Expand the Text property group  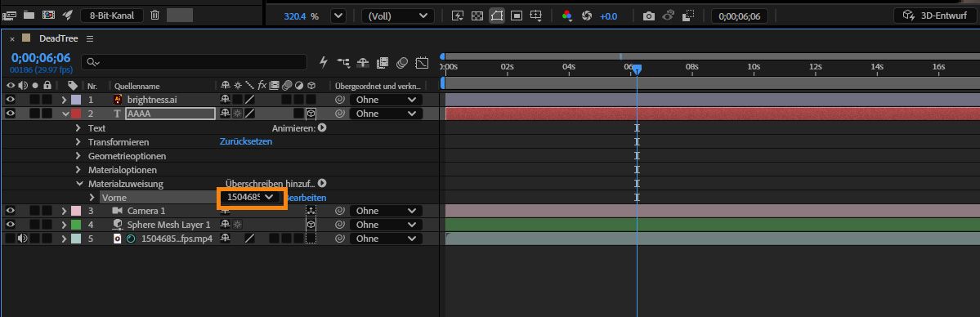tap(78, 127)
